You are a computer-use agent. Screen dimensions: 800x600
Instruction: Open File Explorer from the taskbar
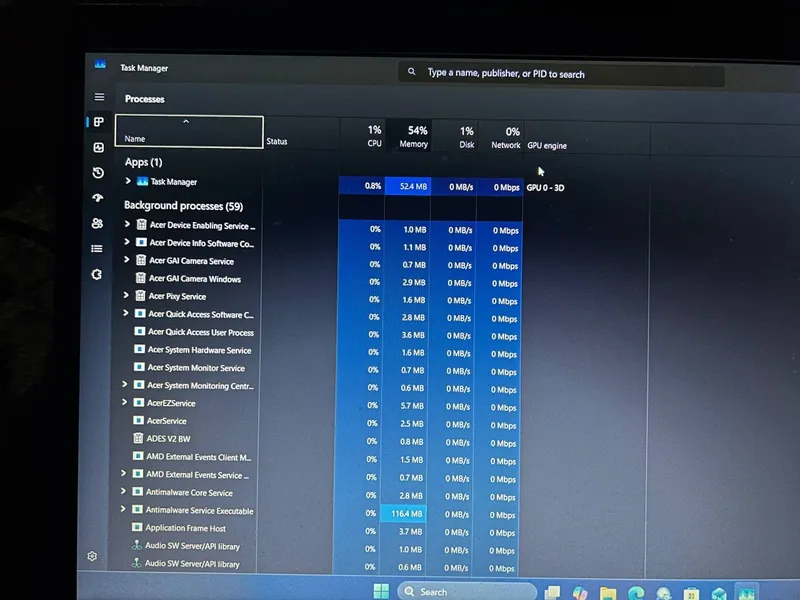pos(608,593)
